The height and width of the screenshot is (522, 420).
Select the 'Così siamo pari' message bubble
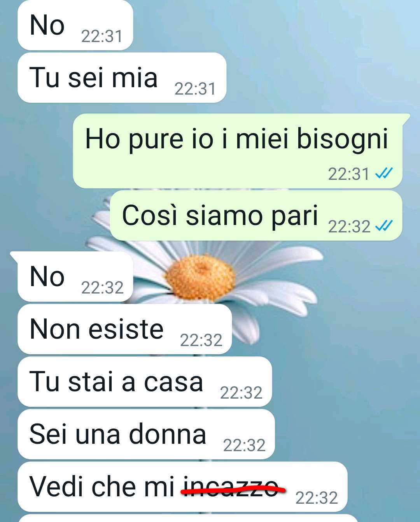[256, 216]
